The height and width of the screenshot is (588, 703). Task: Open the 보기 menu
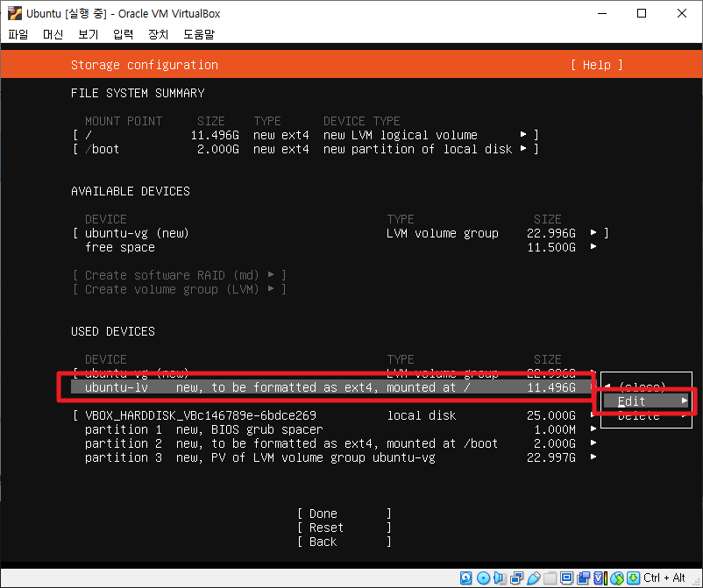pos(89,34)
